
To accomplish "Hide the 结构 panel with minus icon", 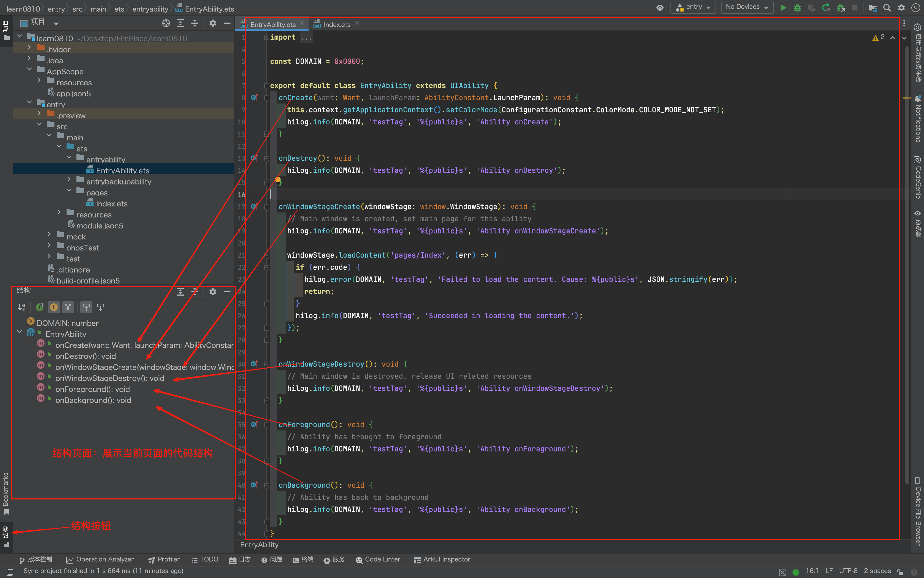I will click(227, 292).
